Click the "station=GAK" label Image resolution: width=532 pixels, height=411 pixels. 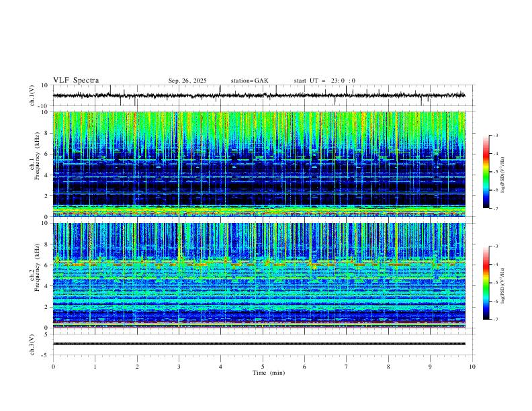[x=249, y=81]
